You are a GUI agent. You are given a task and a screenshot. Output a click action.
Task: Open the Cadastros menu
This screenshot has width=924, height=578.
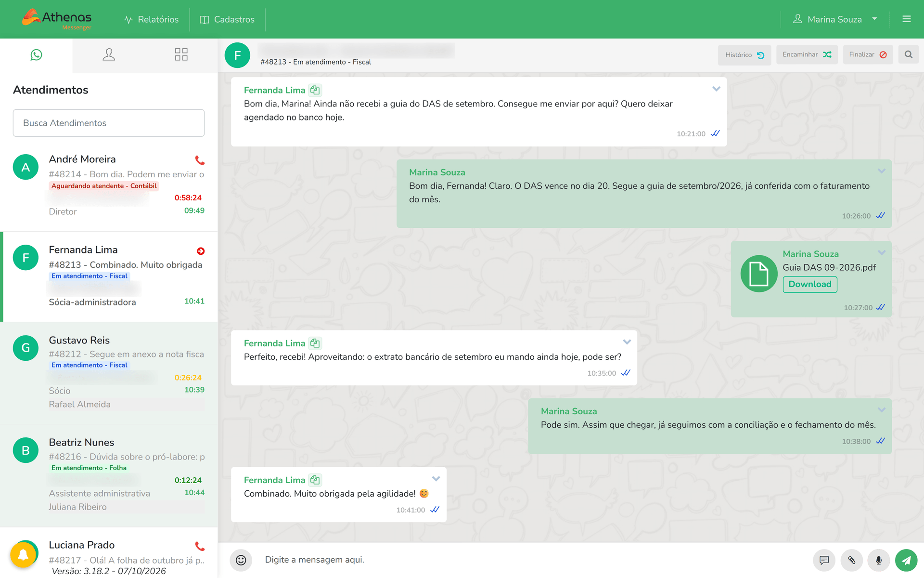(x=227, y=19)
